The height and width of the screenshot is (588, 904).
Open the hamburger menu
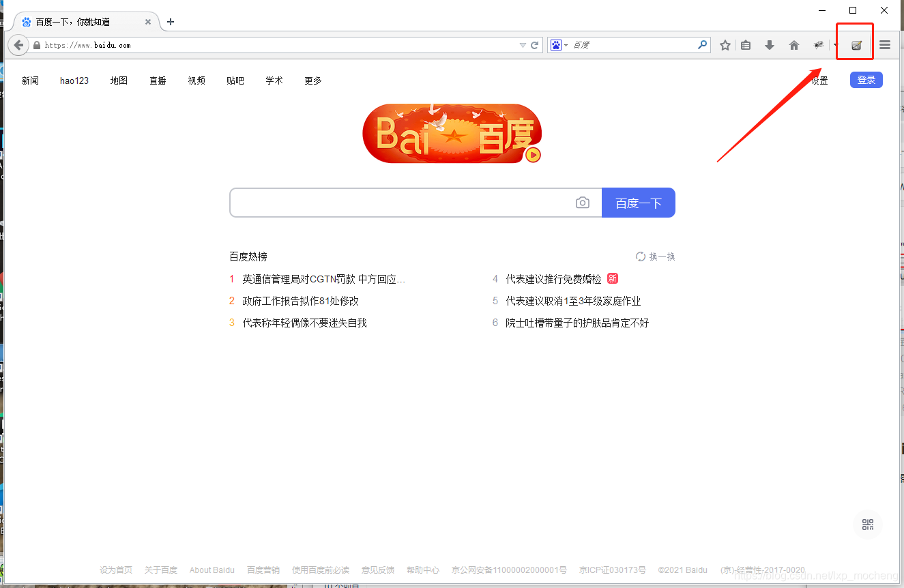pos(885,44)
